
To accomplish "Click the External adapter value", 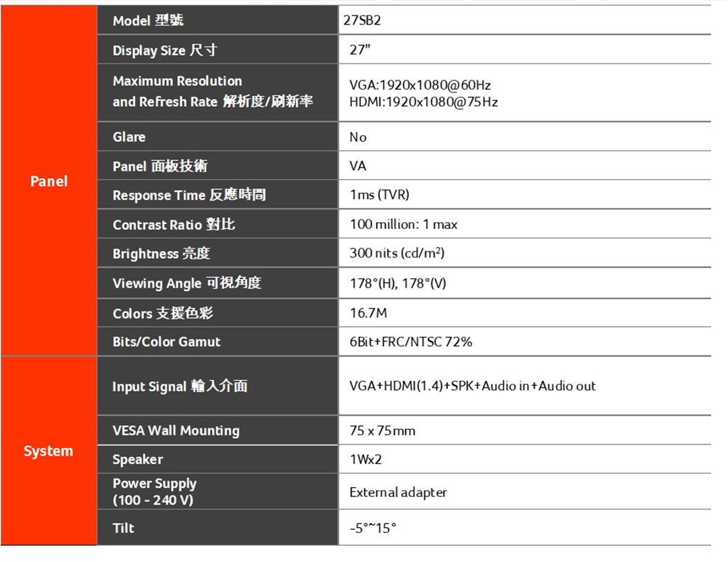I will (398, 493).
